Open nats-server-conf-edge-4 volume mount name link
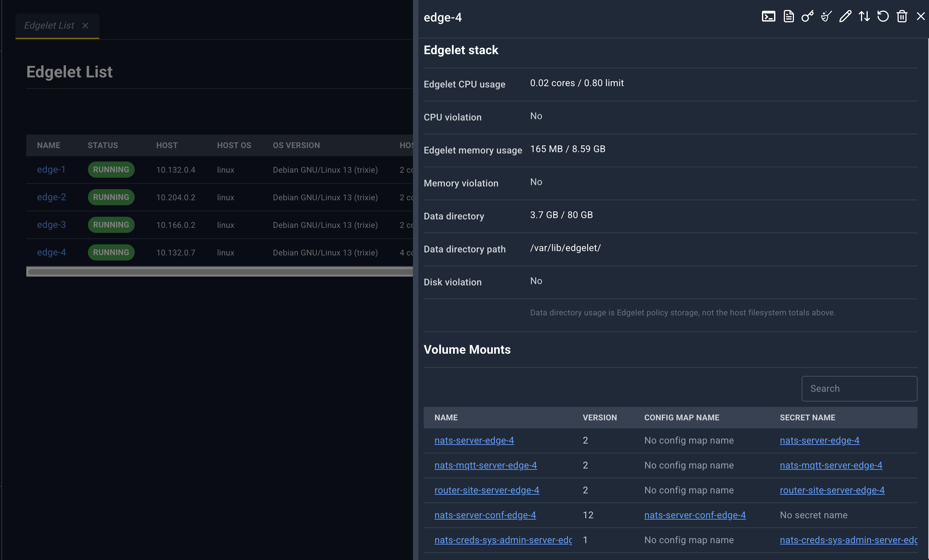 pyautogui.click(x=485, y=515)
